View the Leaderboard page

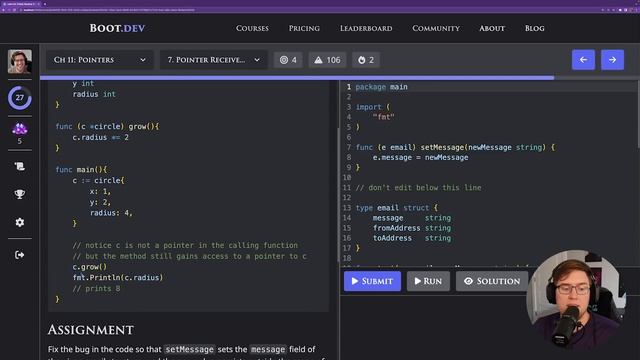click(366, 28)
